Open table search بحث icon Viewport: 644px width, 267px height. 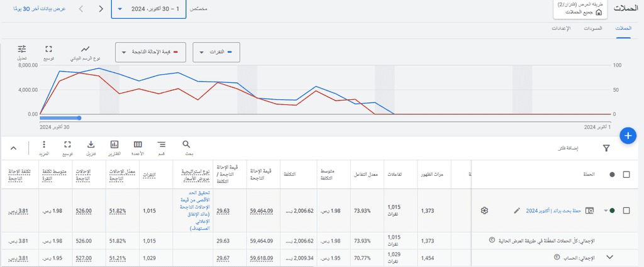[186, 144]
